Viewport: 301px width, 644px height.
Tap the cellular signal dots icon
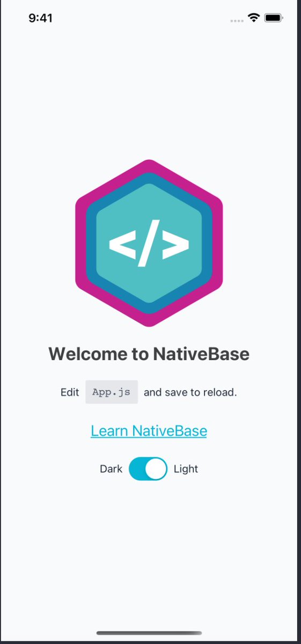coord(237,20)
